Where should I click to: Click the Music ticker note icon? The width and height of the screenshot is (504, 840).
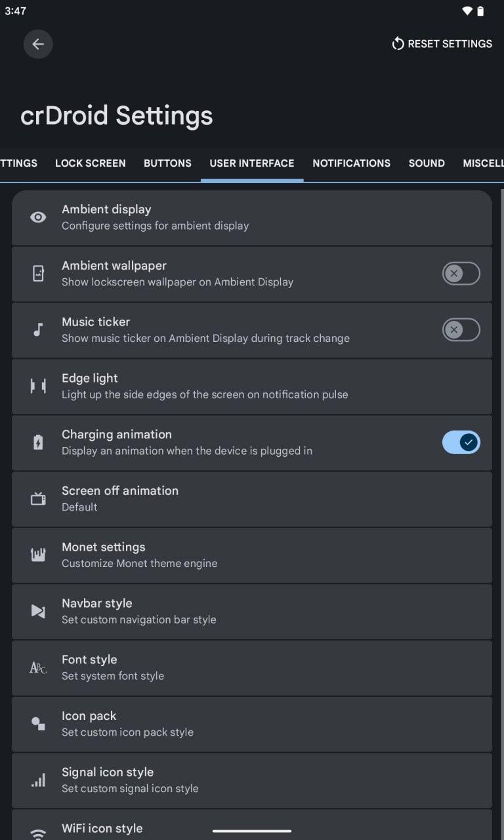tap(38, 330)
